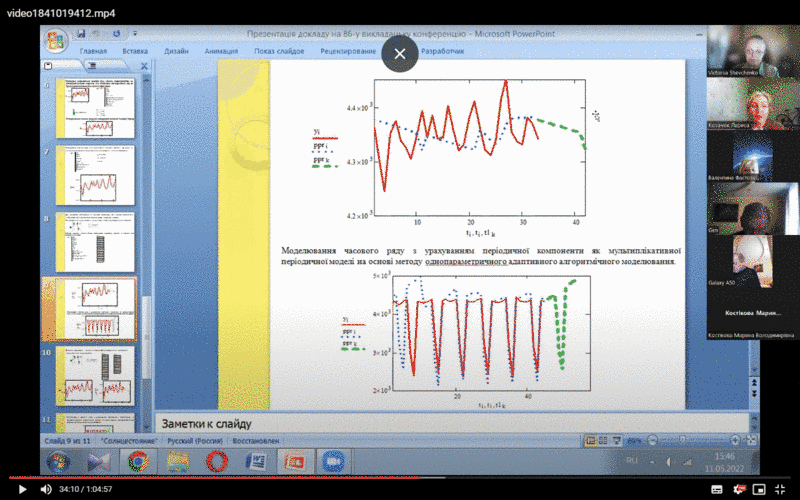Switch to the Дизайн ribbon tab
This screenshot has width=800, height=500.
(177, 49)
